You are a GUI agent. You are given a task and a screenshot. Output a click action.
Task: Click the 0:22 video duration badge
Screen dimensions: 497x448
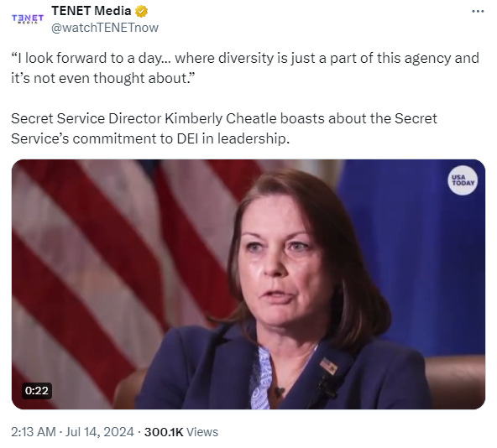36,391
